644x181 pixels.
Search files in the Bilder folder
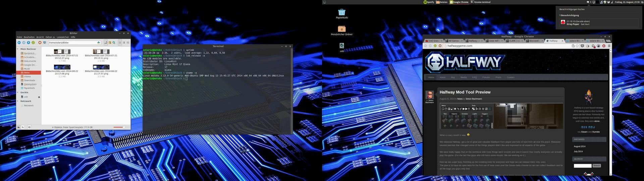click(x=114, y=43)
